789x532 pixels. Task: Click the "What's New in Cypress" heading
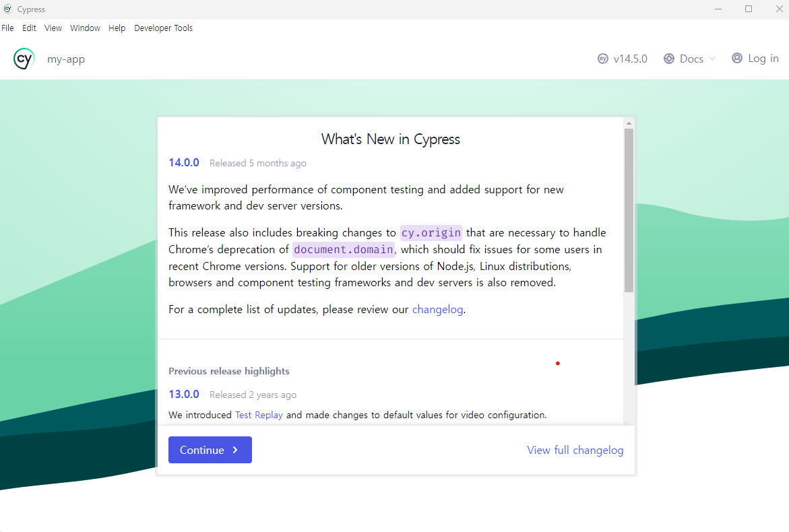point(391,139)
